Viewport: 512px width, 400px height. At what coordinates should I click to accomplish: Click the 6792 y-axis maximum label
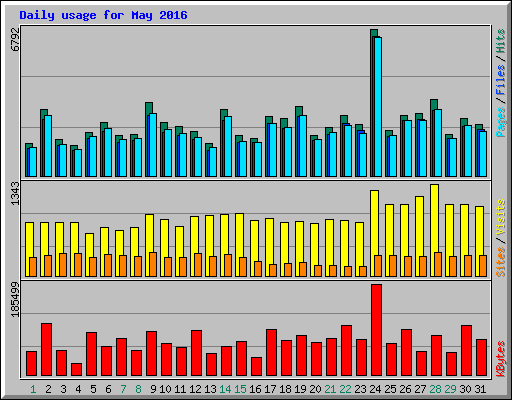point(15,40)
